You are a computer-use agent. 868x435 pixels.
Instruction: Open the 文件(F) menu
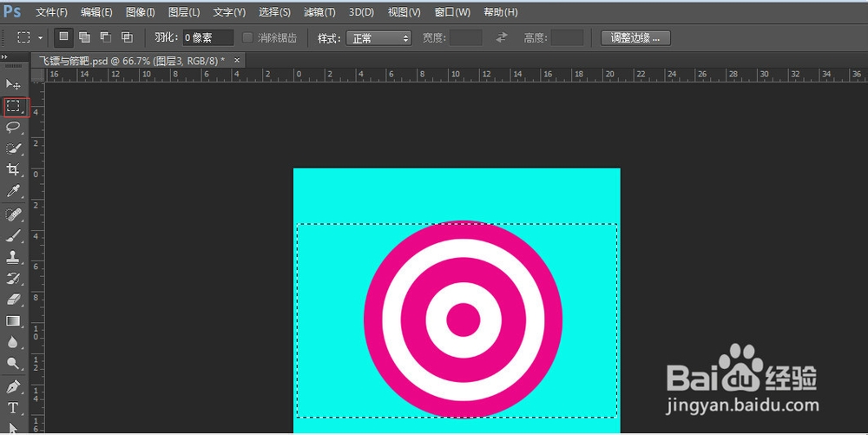coord(51,12)
